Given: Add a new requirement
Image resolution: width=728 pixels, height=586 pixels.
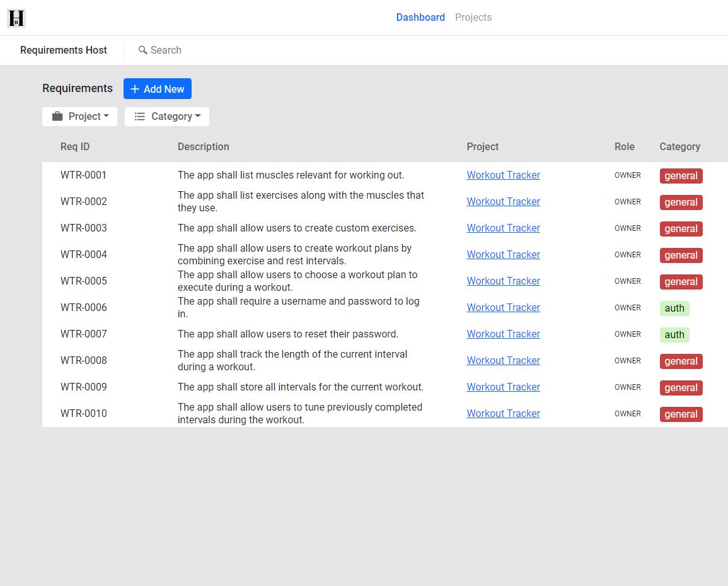Looking at the screenshot, I should pyautogui.click(x=158, y=89).
